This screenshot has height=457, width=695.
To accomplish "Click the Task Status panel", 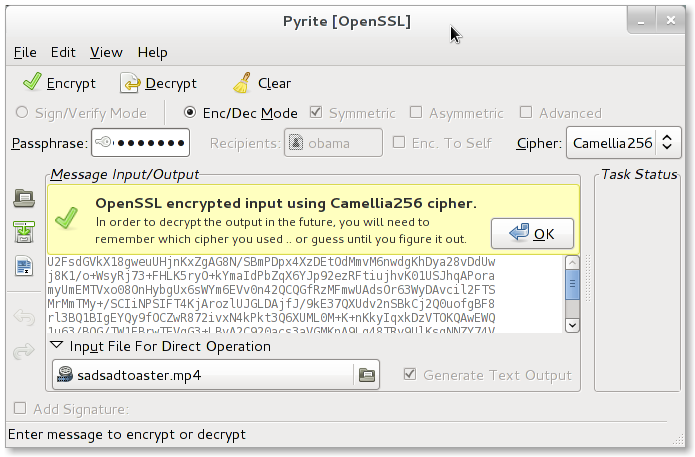I will click(x=637, y=283).
